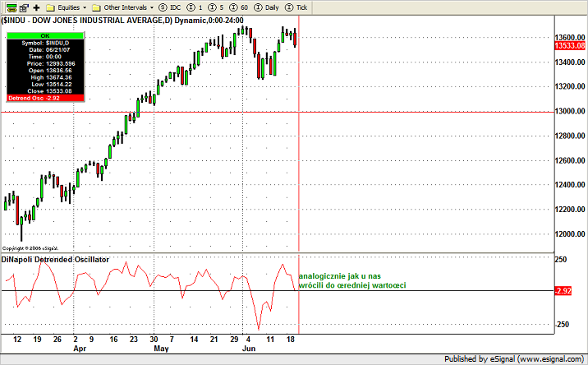Click the Symbol: $INDU,D row

pos(45,43)
